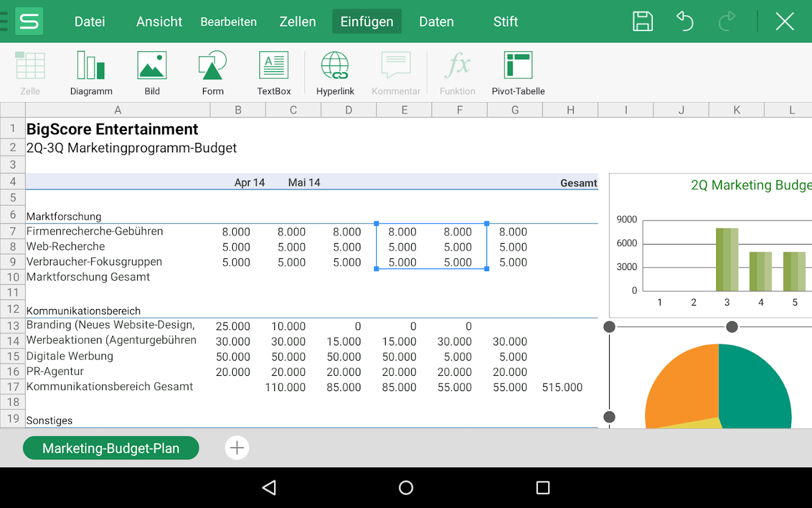The image size is (812, 508).
Task: Undo the last action
Action: (x=685, y=21)
